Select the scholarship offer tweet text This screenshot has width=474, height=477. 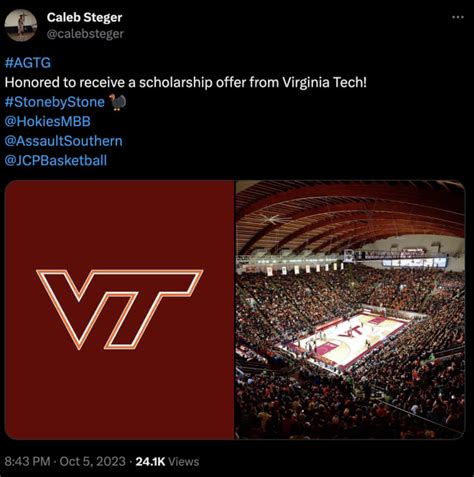pos(186,82)
